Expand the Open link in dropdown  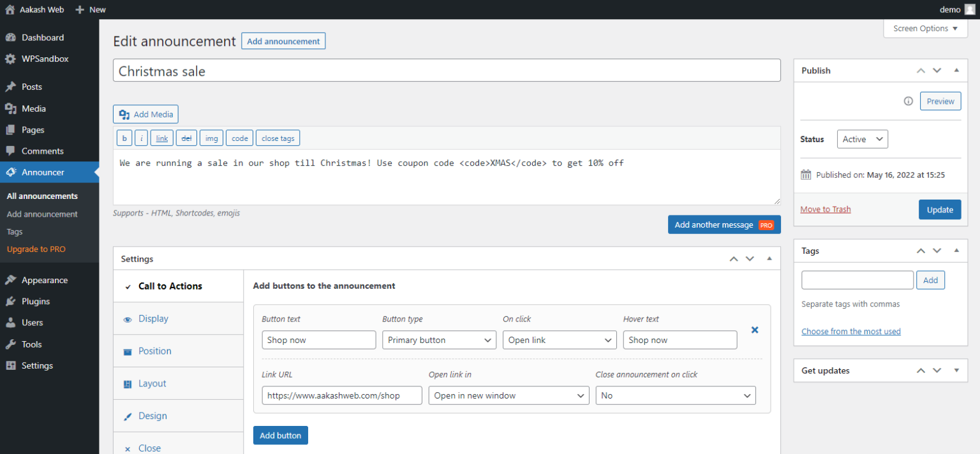click(509, 396)
